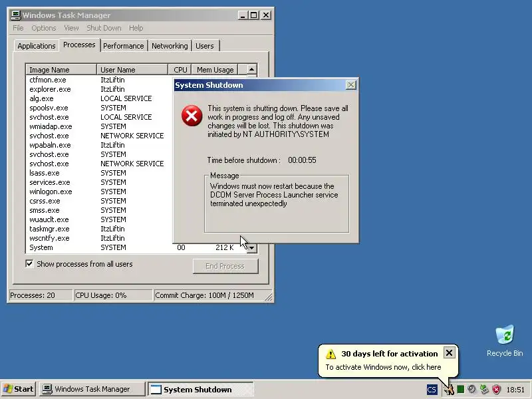Click the process list scroll-up arrow
The height and width of the screenshot is (399, 532).
251,70
